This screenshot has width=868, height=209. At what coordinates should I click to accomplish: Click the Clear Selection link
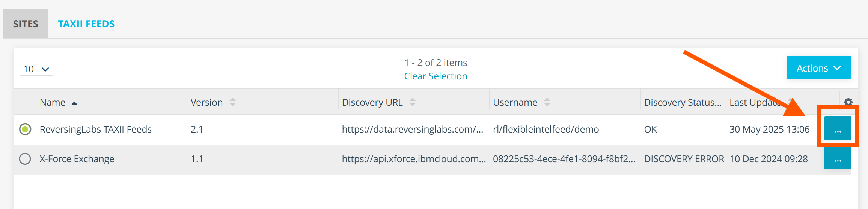pos(436,76)
